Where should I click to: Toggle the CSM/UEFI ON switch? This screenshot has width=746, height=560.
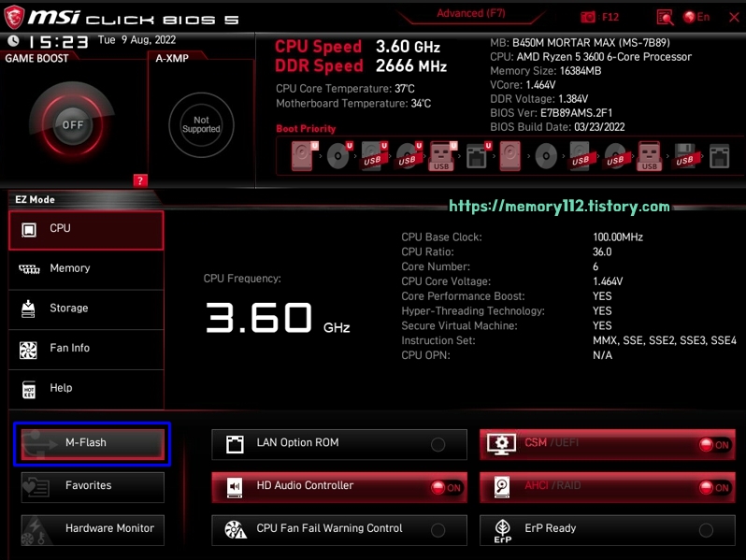point(714,445)
